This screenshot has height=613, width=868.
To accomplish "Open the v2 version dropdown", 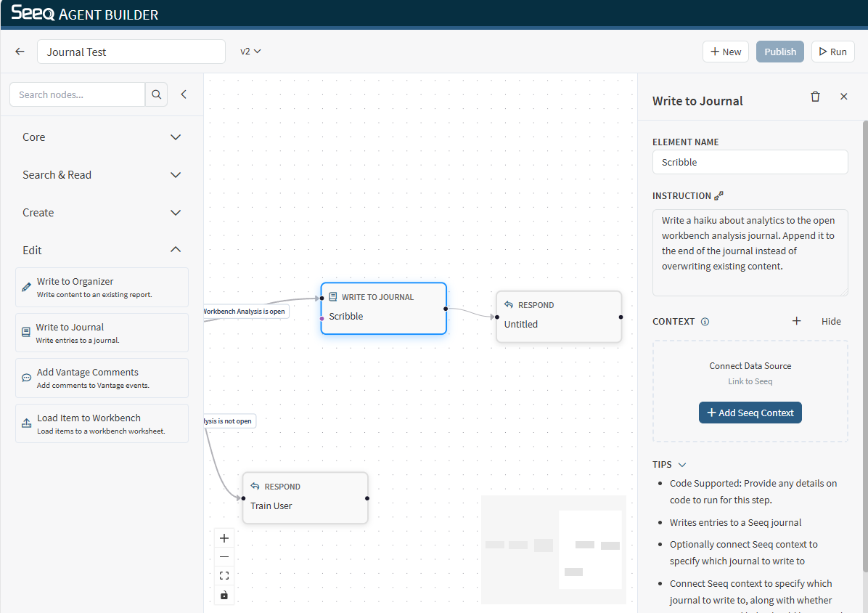I will coord(250,52).
